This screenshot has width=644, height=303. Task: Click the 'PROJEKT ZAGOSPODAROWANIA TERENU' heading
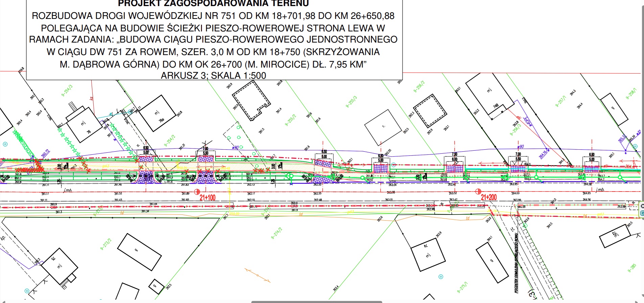click(x=213, y=4)
